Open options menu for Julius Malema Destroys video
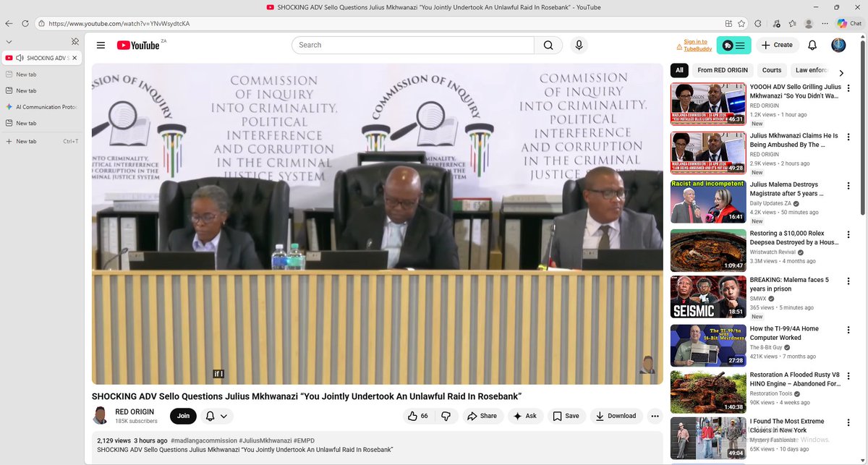The image size is (868, 465). point(849,187)
